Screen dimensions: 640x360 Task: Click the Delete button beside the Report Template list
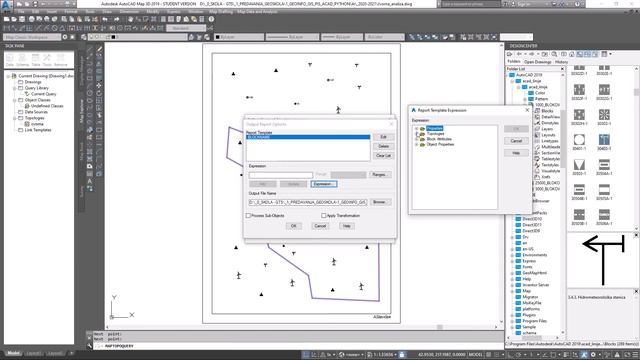(x=383, y=146)
